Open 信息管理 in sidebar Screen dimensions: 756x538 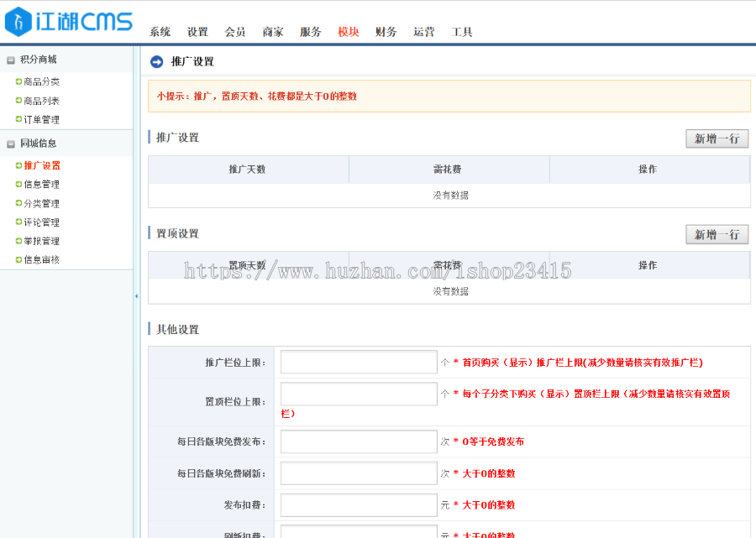[x=41, y=184]
